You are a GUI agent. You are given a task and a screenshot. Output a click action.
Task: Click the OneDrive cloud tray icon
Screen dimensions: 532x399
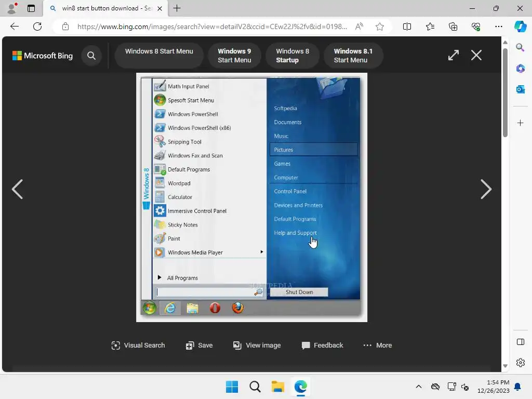point(435,387)
